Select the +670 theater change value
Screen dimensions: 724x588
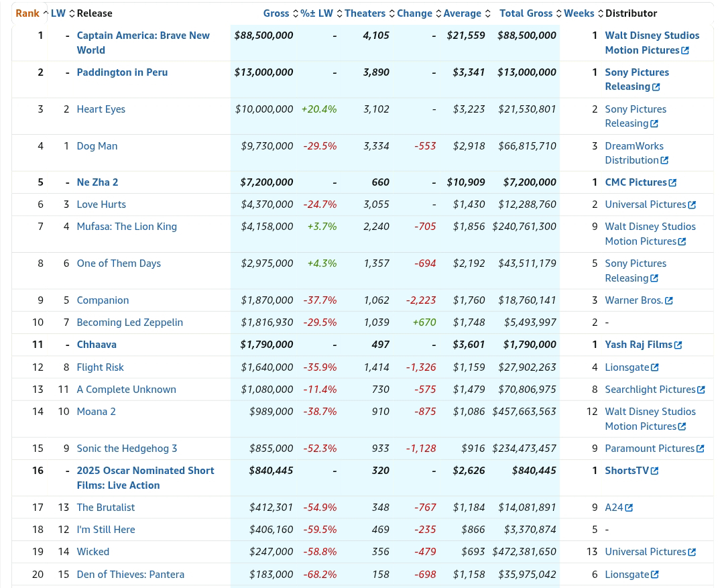pos(424,323)
